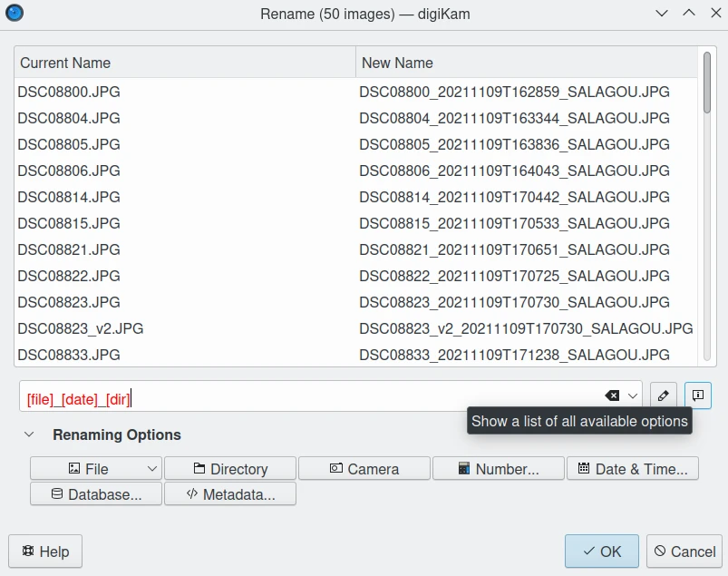Viewport: 728px width, 576px height.
Task: Insert the Directory renaming option
Action: (230, 469)
